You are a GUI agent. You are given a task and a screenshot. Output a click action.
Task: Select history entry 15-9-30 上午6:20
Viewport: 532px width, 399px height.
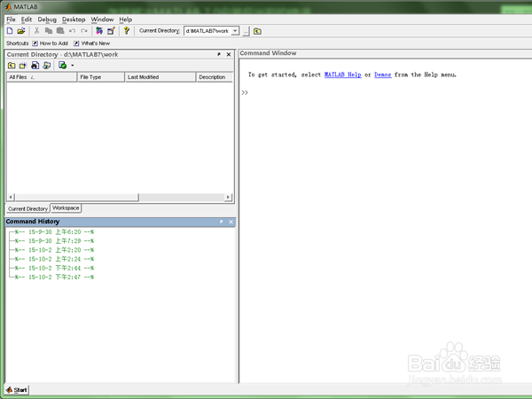(x=54, y=232)
